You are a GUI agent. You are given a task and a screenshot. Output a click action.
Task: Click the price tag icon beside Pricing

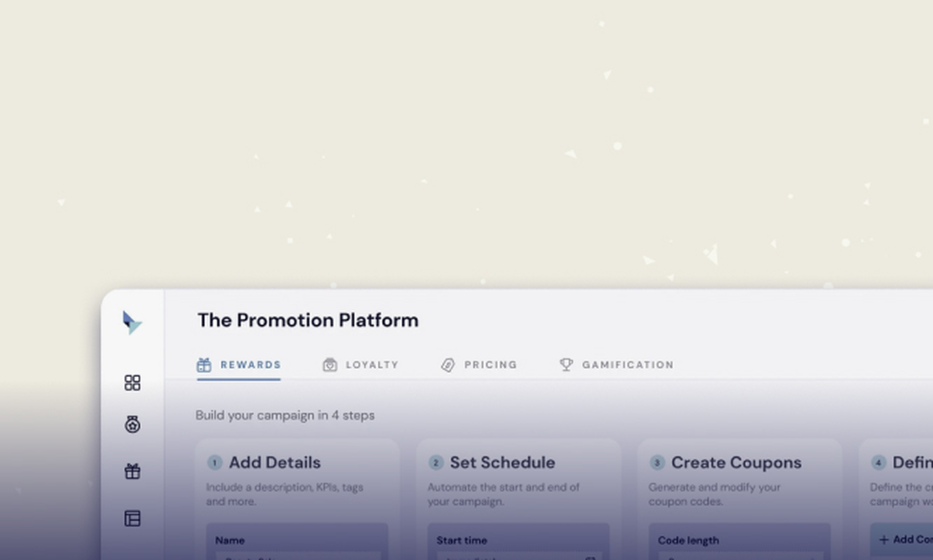click(448, 365)
